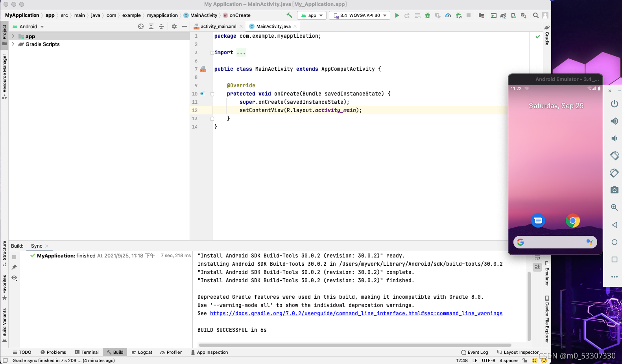This screenshot has width=622, height=364.
Task: Click the Search Everywhere magnifier icon
Action: (x=535, y=15)
